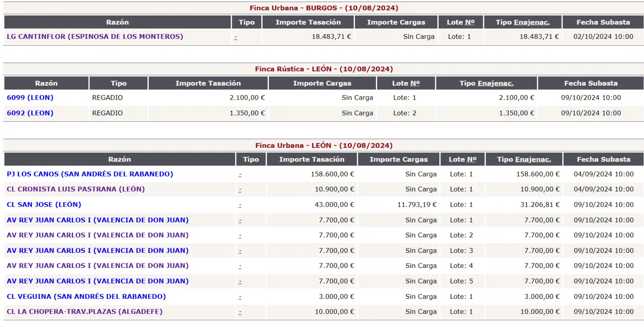Select 158.600,00 € tasación for PJ Los Canos
The image size is (644, 323).
[333, 174]
